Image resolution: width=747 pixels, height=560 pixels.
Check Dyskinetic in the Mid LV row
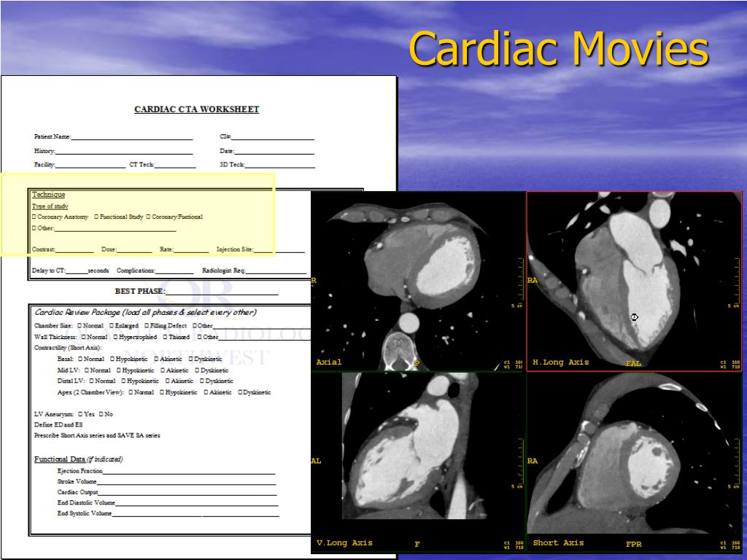(x=197, y=370)
